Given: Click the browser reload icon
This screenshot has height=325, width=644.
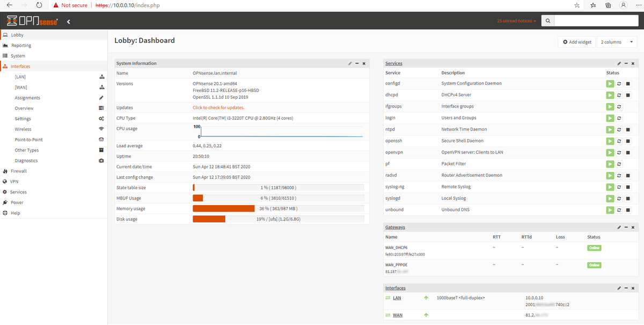Looking at the screenshot, I should point(39,5).
